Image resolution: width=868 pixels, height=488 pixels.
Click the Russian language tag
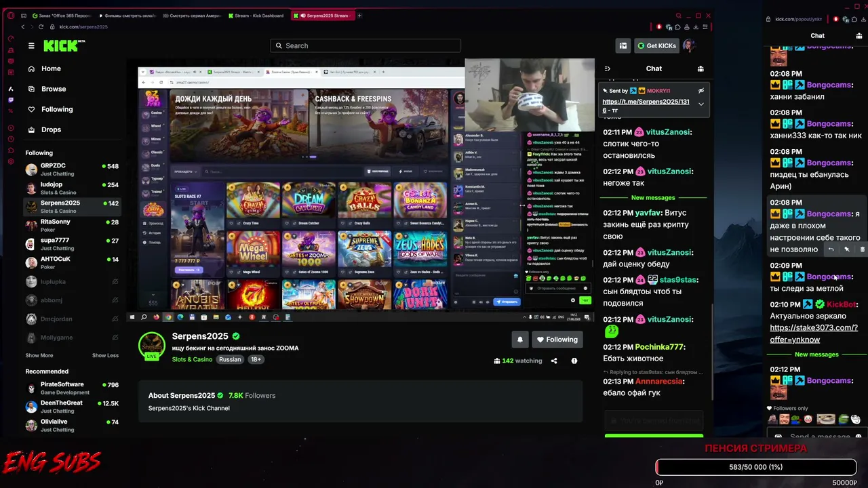230,359
